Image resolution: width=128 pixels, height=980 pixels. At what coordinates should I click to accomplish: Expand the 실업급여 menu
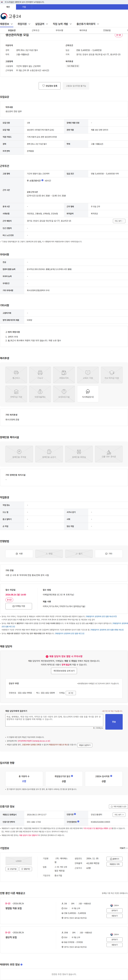point(41,24)
